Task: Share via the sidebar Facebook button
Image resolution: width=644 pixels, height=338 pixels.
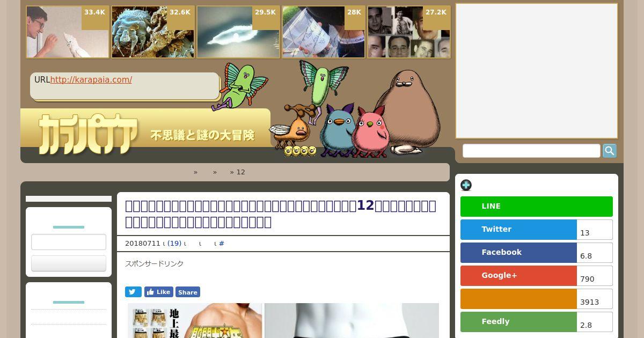Action: [518, 253]
